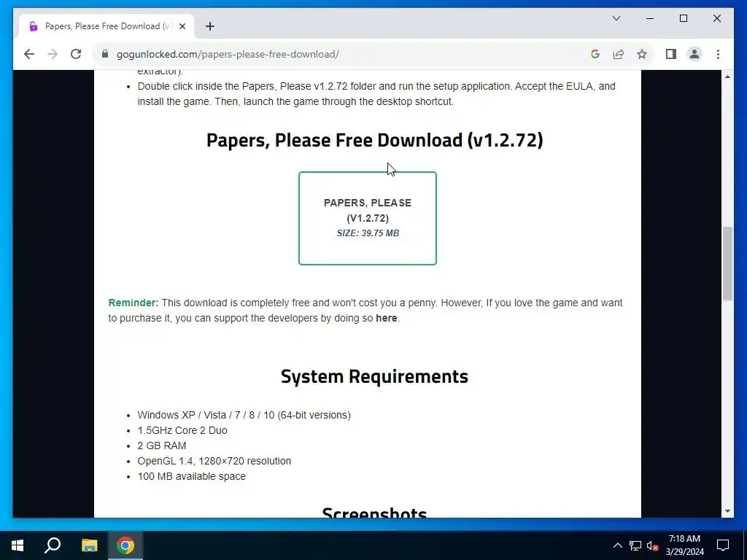Open Windows taskbar search

point(53,545)
